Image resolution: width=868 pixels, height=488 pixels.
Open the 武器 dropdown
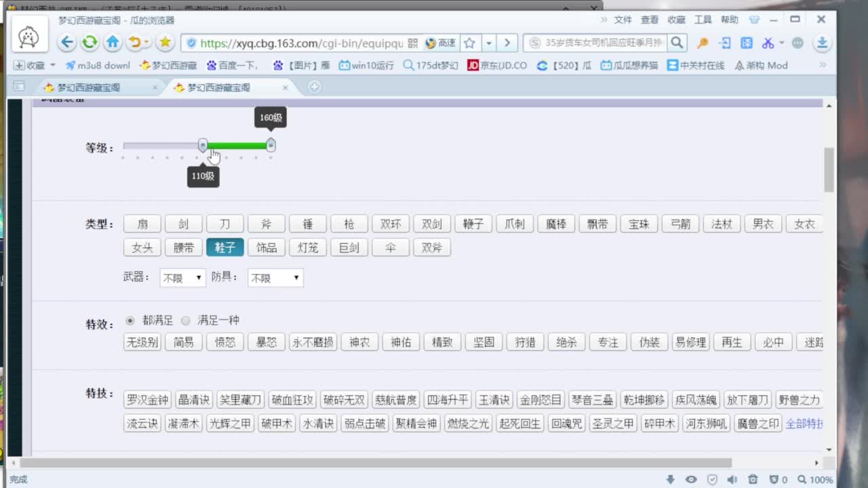point(182,278)
